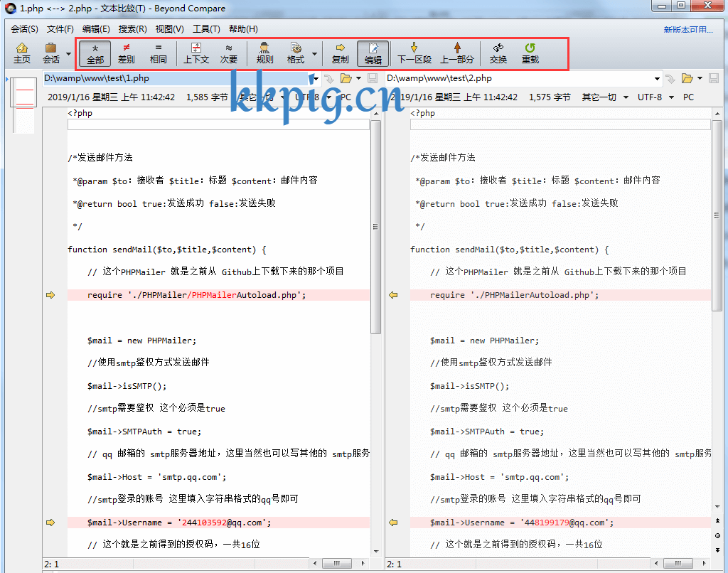Click the 会话 briefcase toolbar icon

[x=51, y=53]
